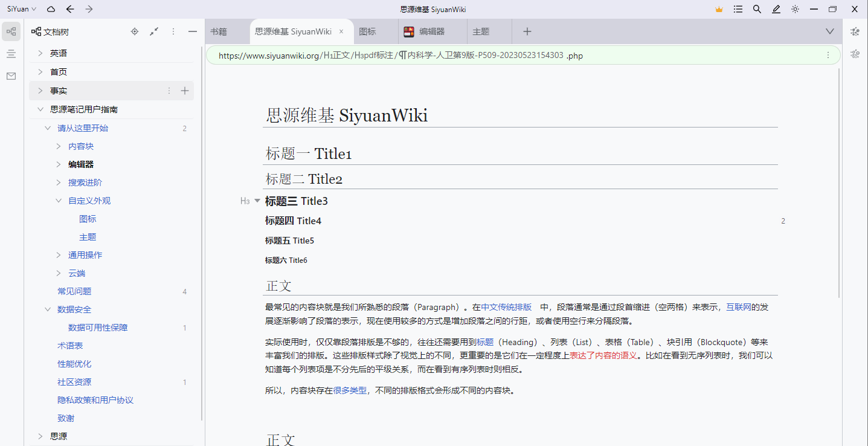Open breadcrumb options via vertical dots
868x446 pixels.
tap(828, 54)
